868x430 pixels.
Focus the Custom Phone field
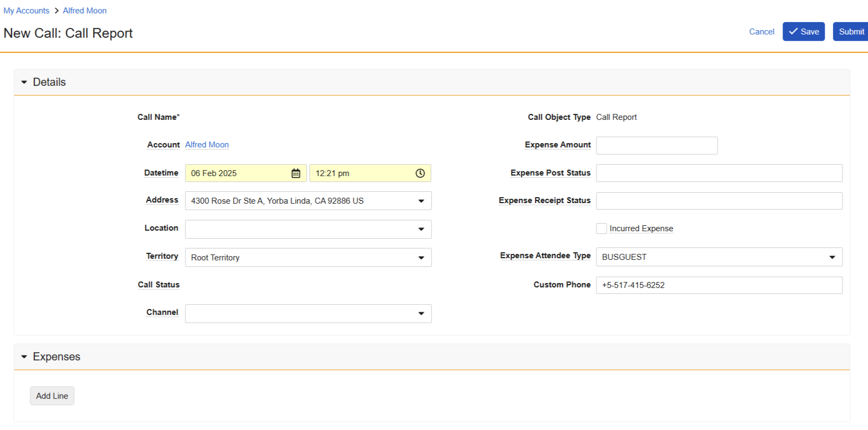(719, 285)
